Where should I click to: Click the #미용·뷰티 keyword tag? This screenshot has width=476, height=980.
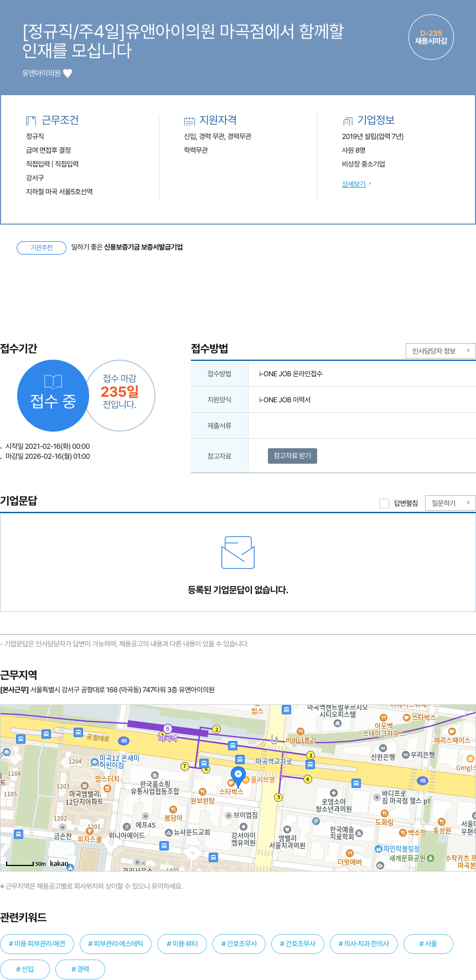click(182, 944)
